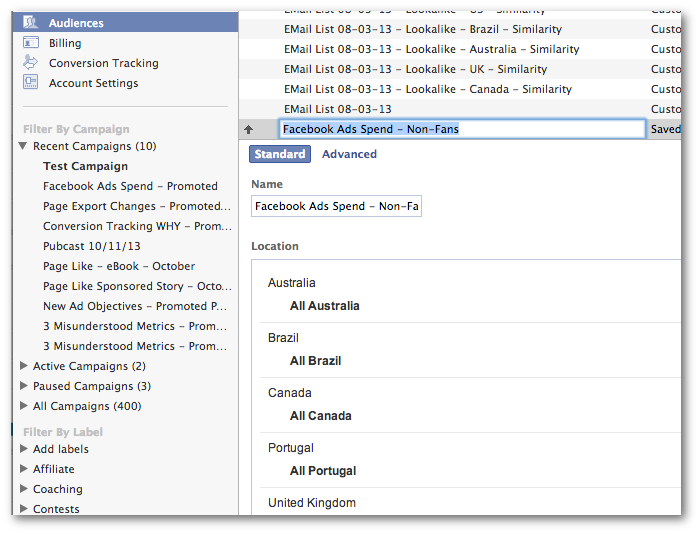700x534 pixels.
Task: Collapse the Recent Campaigns (10) list
Action: pos(23,146)
